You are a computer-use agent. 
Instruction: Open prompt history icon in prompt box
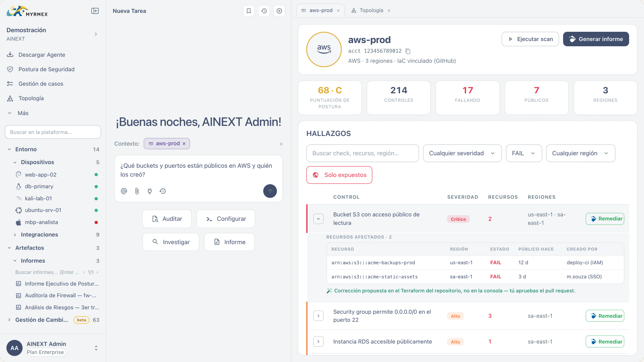click(163, 191)
